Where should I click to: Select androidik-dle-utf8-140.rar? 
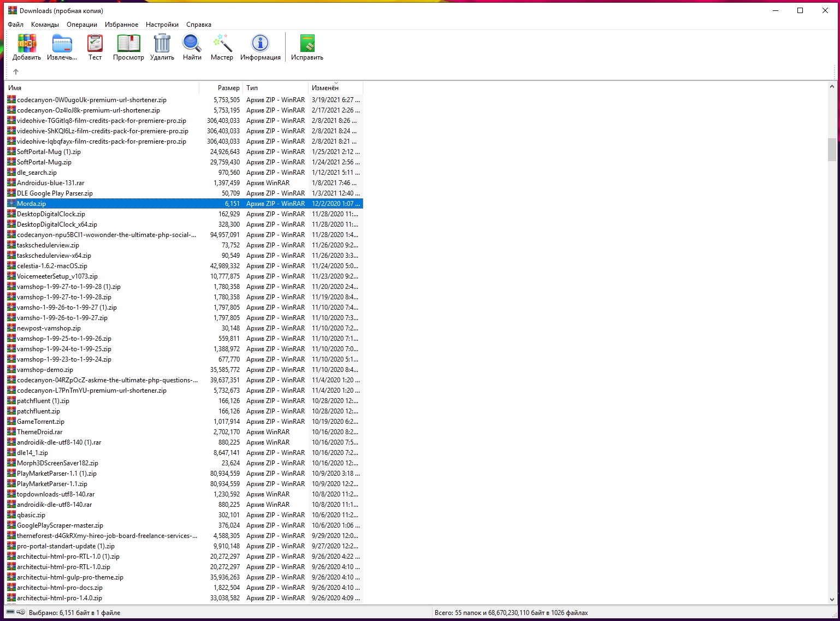[185, 505]
